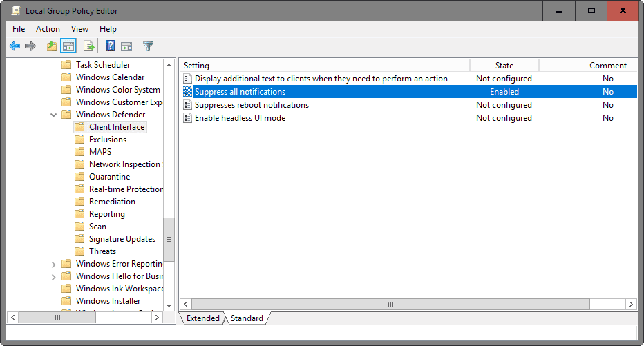
Task: Switch to the Extended tab
Action: [203, 318]
